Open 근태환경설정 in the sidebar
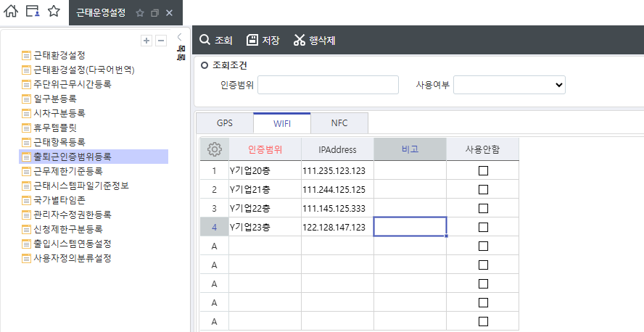This screenshot has width=644, height=332. [x=59, y=55]
